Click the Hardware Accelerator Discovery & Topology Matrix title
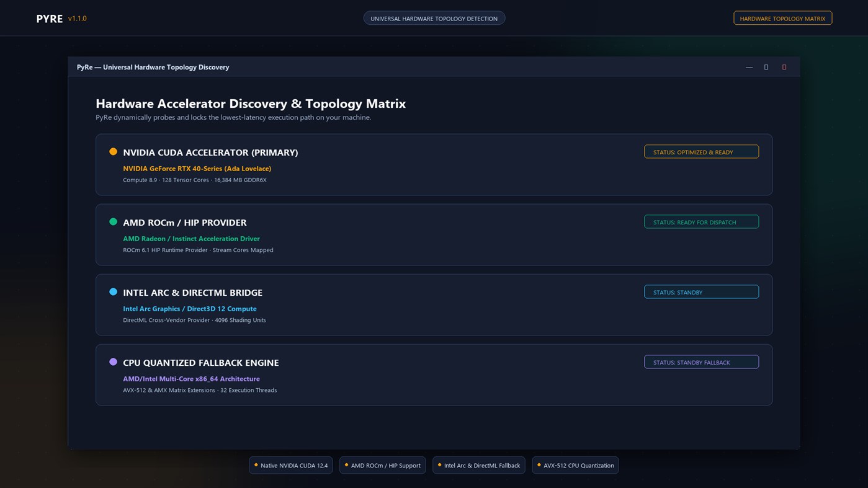 (251, 104)
